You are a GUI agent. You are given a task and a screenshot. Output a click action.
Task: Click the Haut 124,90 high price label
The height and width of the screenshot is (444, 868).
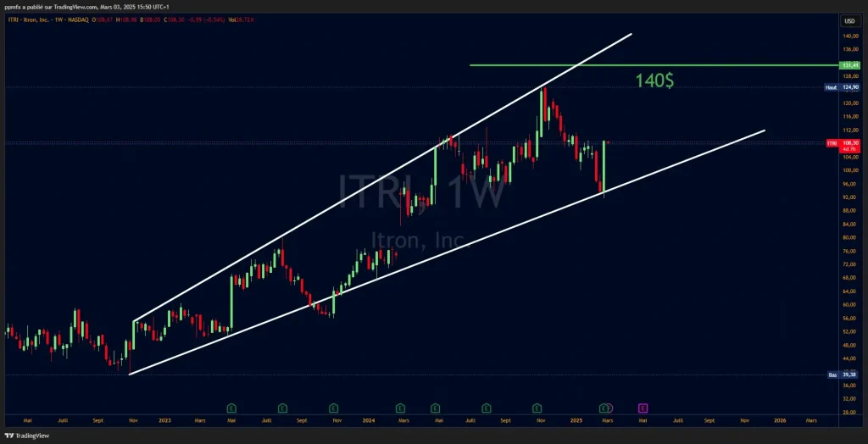(843, 87)
